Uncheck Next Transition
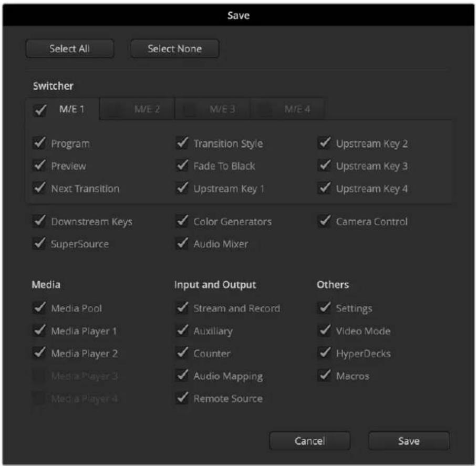The image size is (476, 466). (39, 188)
